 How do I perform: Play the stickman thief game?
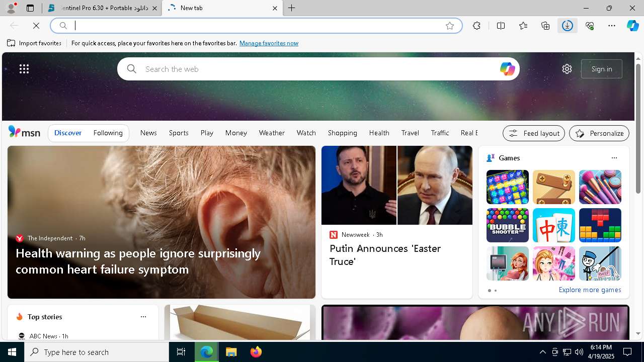600,263
